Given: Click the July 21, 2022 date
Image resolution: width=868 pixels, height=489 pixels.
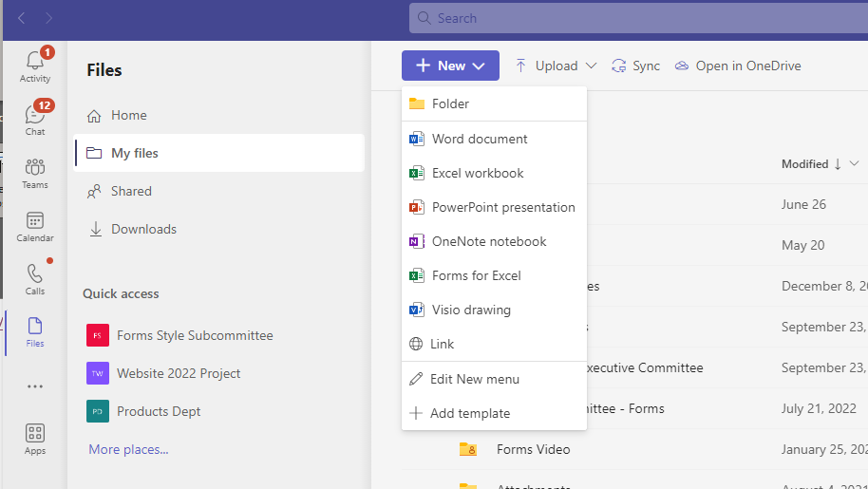Looking at the screenshot, I should pos(819,408).
